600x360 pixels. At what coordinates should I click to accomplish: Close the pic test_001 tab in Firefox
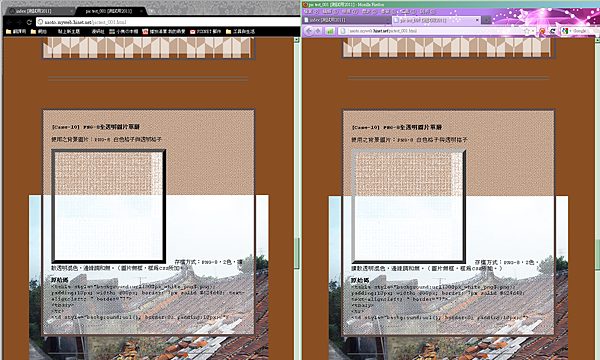pyautogui.click(x=477, y=20)
